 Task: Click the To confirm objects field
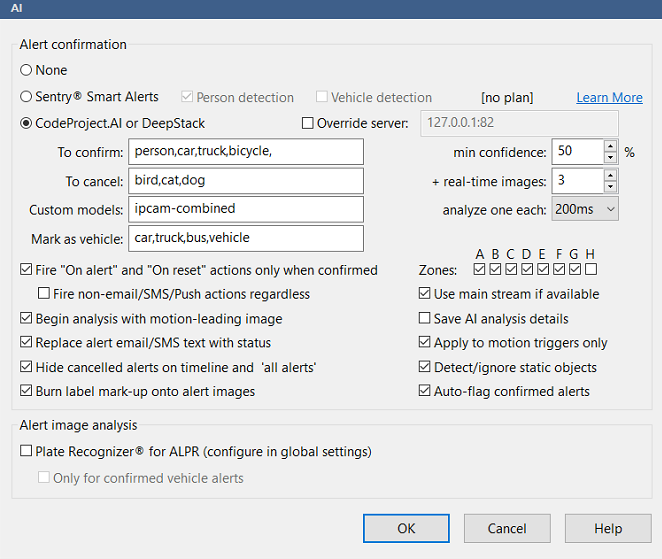[246, 152]
